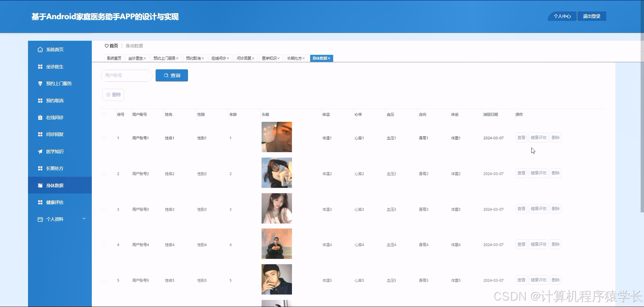Screen dimensions: 644x307
Task: Click the 心率3 cell
Action: click(x=359, y=210)
